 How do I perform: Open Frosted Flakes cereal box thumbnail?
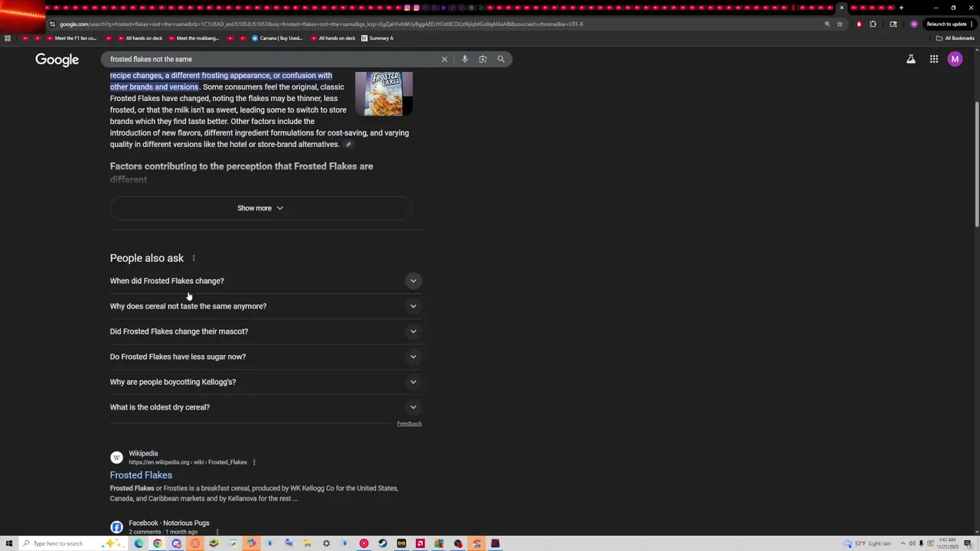click(x=384, y=94)
